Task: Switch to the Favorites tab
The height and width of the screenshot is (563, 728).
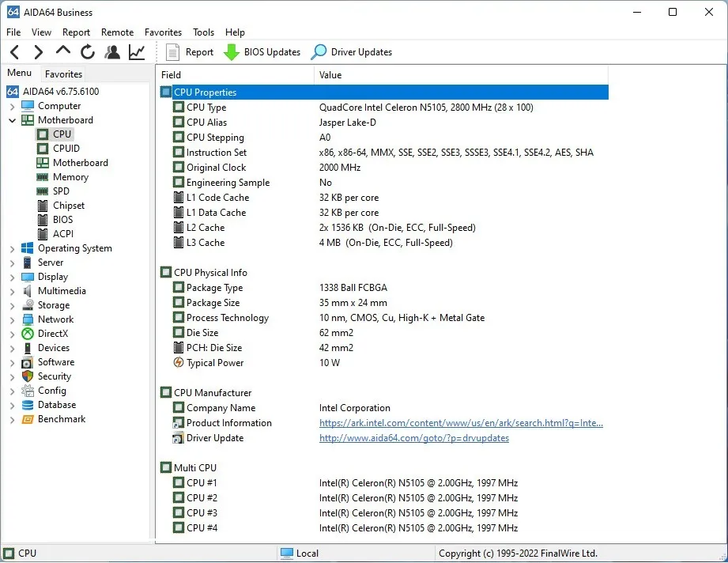Action: click(x=63, y=74)
